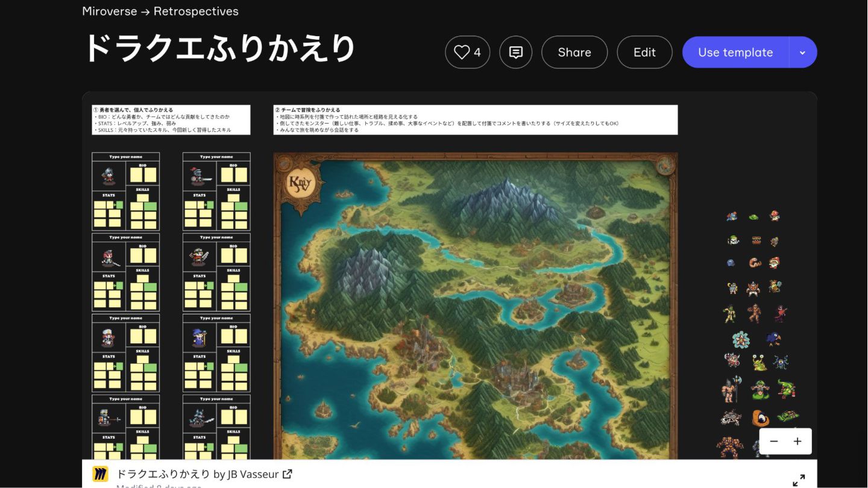Click Type your name above the blue wizard

pos(216,318)
